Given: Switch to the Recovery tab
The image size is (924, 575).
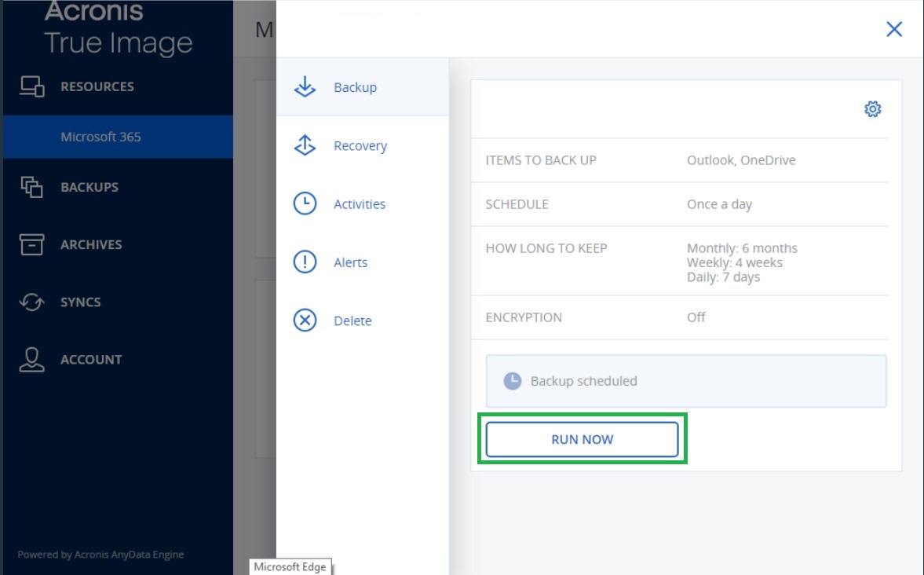Looking at the screenshot, I should coord(360,145).
